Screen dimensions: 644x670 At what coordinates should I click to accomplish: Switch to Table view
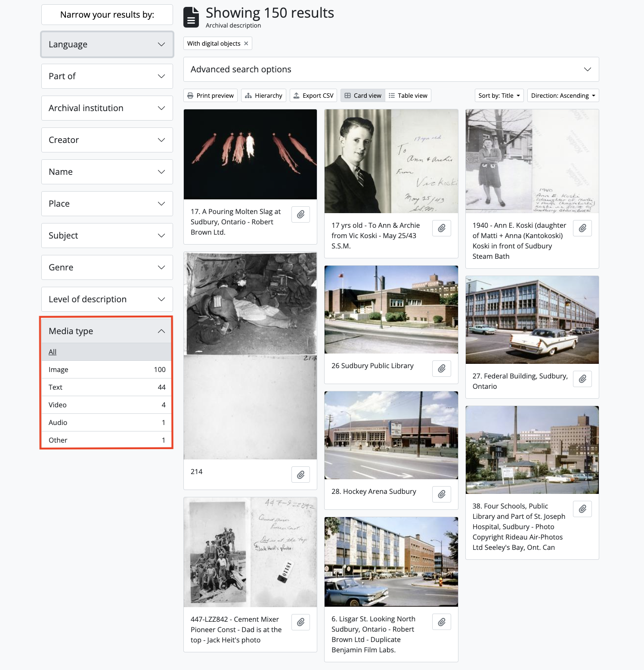coord(408,96)
